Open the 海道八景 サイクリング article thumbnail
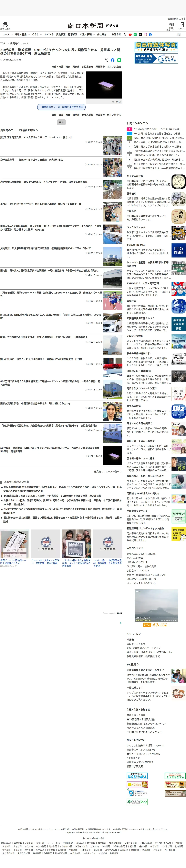186x868 pixels. (x=113, y=146)
